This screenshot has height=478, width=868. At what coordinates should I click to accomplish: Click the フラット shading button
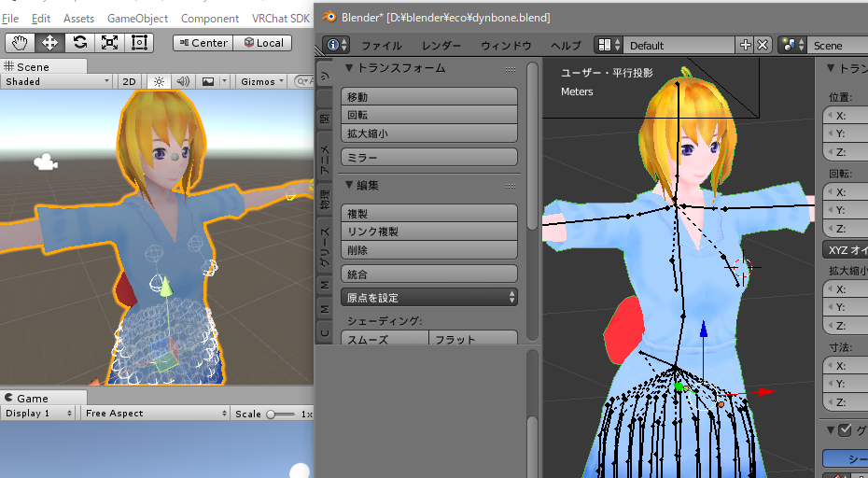473,338
